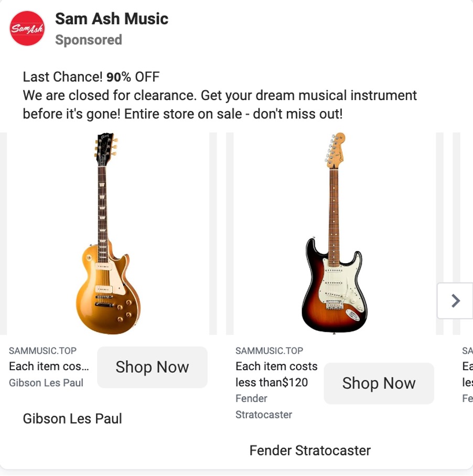
Task: Click the Sponsored label
Action: [88, 40]
